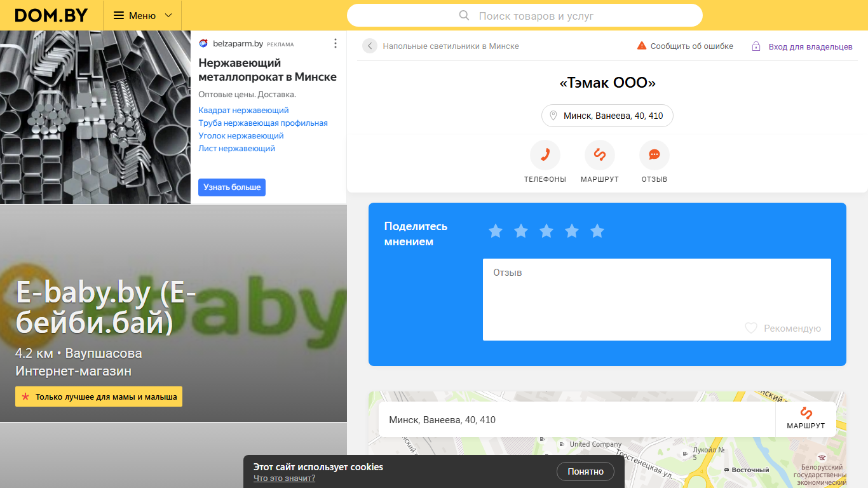This screenshot has width=868, height=488.
Task: Click the magnifier icon in search bar
Action: [x=465, y=15]
